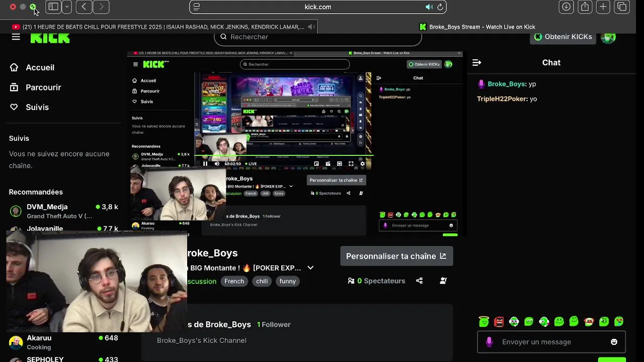Image resolution: width=644 pixels, height=362 pixels.
Task: Open Safari's downloads icon
Action: 566,7
